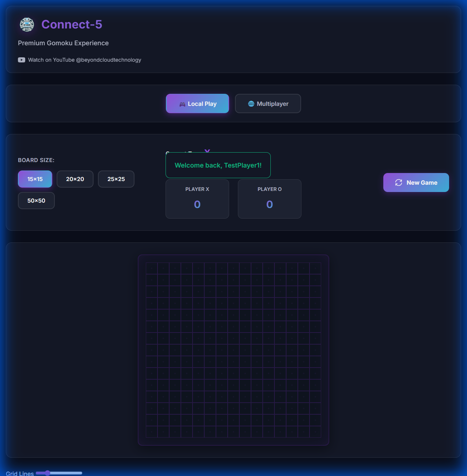The image size is (467, 476).
Task: Place a piece in the bottom-right corner cell
Action: tap(315, 432)
